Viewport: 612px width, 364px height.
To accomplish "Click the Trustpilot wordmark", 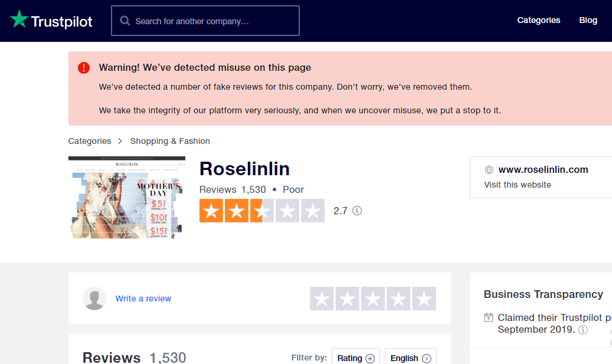I will (61, 21).
